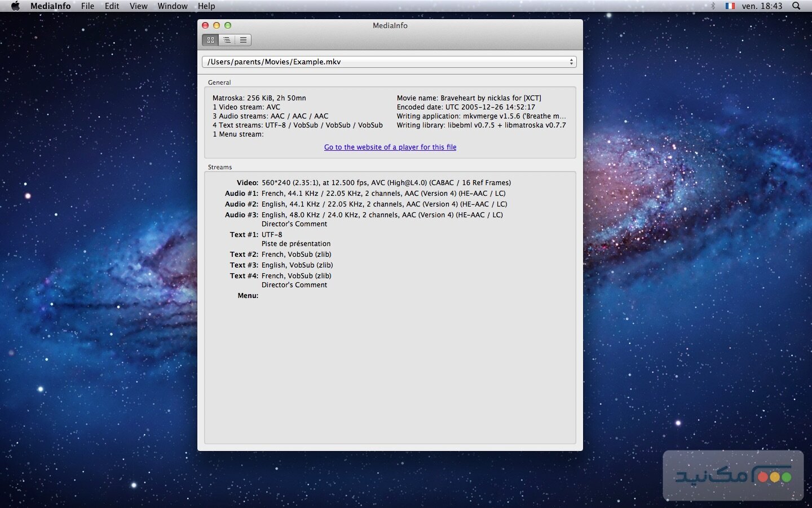The height and width of the screenshot is (508, 812).
Task: Open the Edit menu
Action: point(112,6)
